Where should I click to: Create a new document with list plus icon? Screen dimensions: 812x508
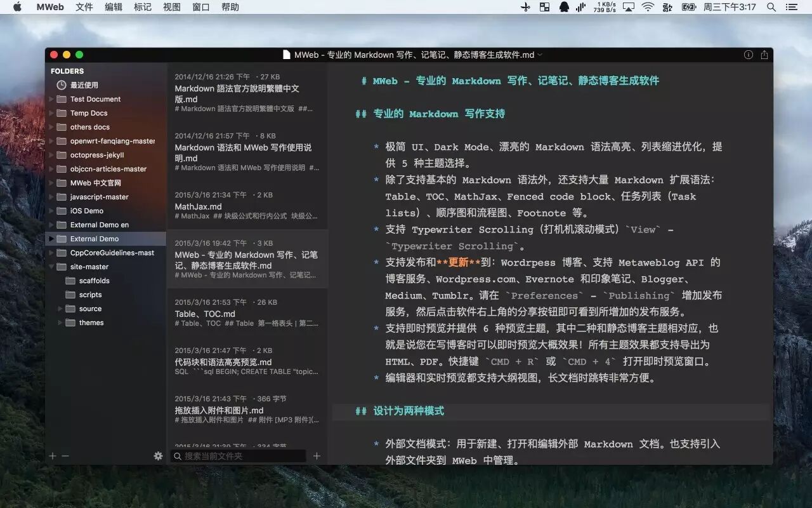pyautogui.click(x=317, y=456)
